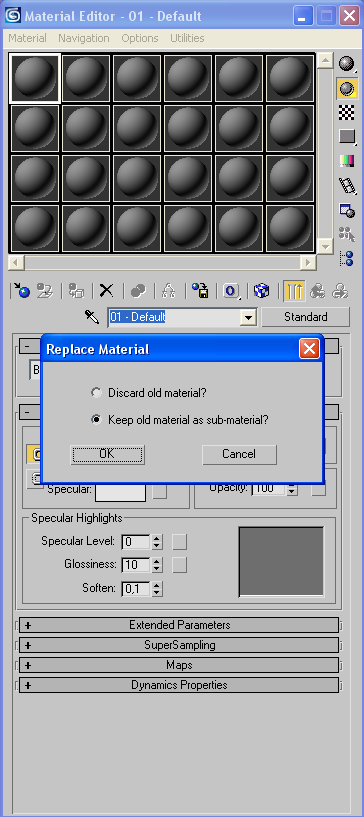Screen dimensions: 364x817
Task: Expand the Maps rollout
Action: (179, 665)
